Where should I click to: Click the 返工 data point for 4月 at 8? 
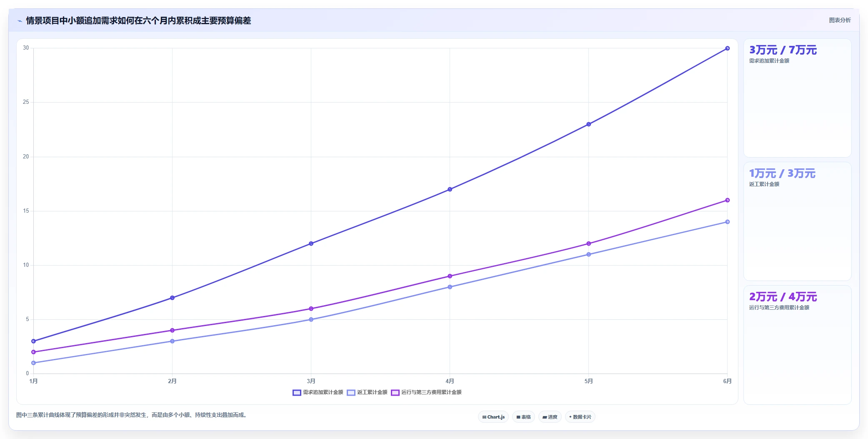coord(450,287)
